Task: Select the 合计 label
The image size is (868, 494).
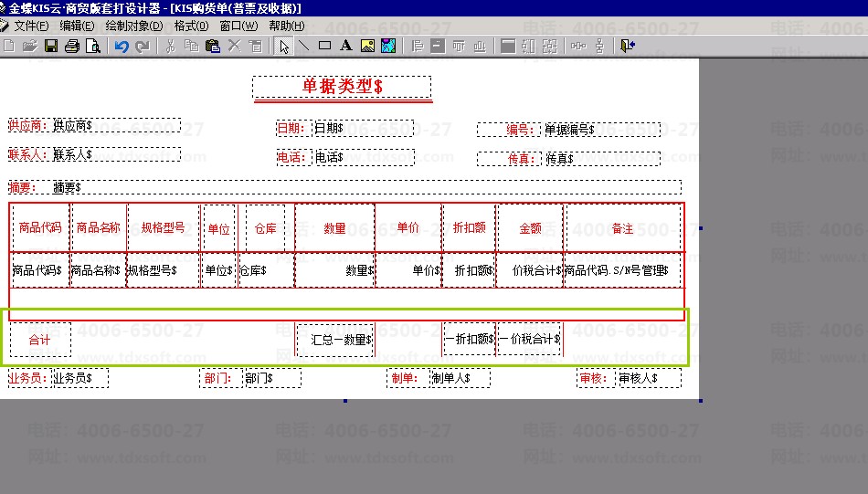Action: 40,340
